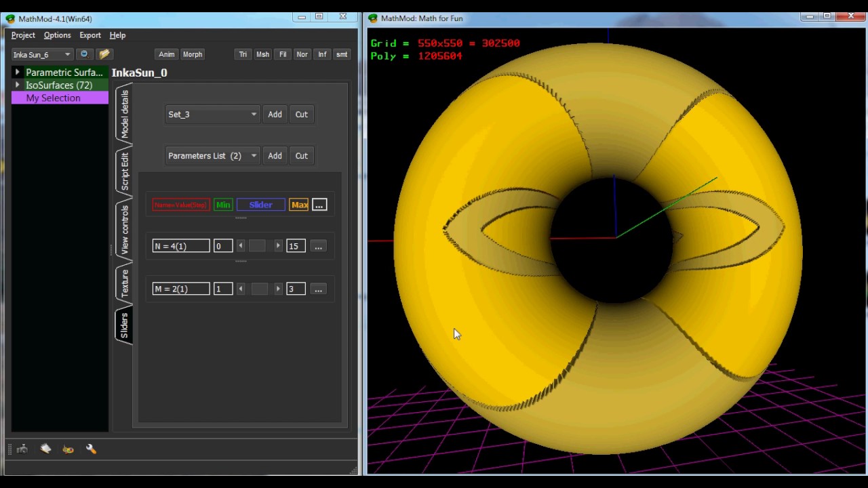Click left arrow of the M slider
Viewport: 868px width, 488px height.
(x=241, y=289)
